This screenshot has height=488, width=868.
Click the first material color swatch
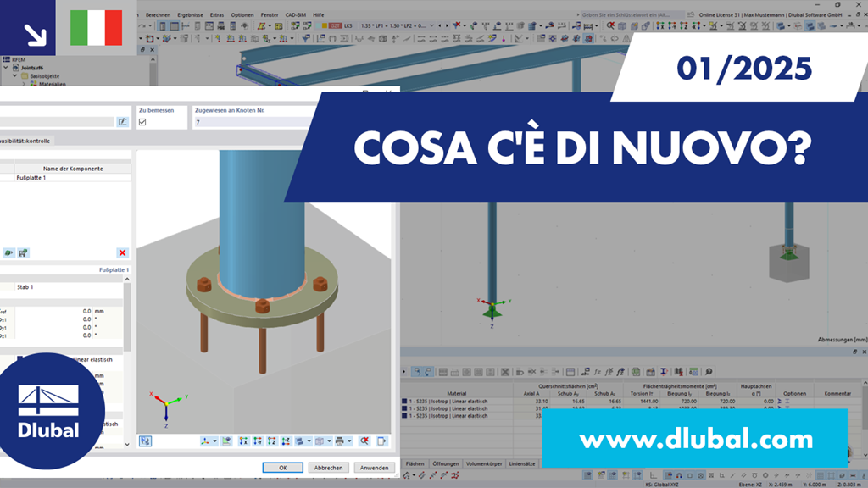pyautogui.click(x=404, y=401)
